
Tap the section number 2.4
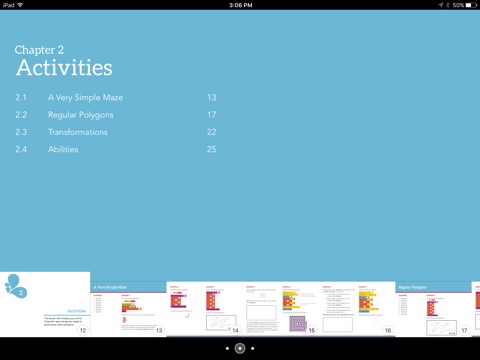tap(21, 149)
